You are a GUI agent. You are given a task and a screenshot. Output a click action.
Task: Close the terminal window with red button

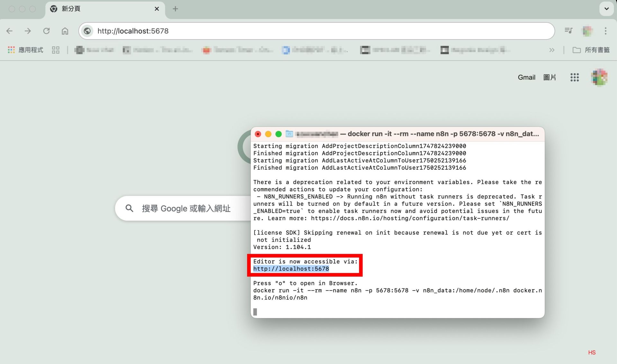258,134
